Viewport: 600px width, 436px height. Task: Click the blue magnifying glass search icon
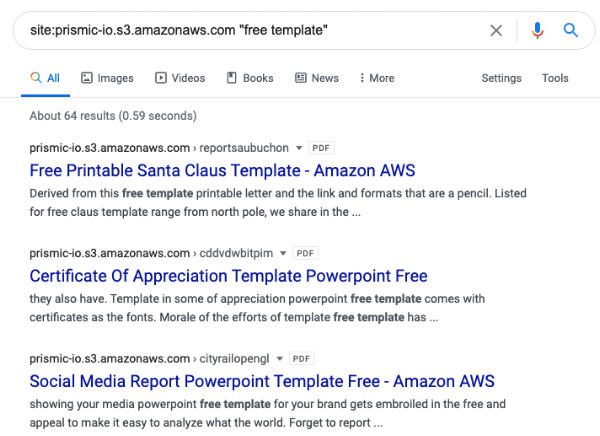[x=571, y=30]
